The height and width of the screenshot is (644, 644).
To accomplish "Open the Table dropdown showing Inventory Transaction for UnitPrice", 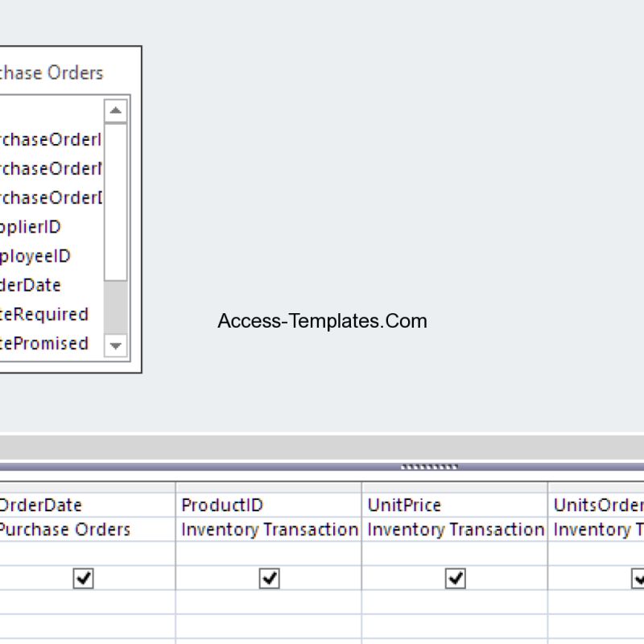I will point(456,530).
